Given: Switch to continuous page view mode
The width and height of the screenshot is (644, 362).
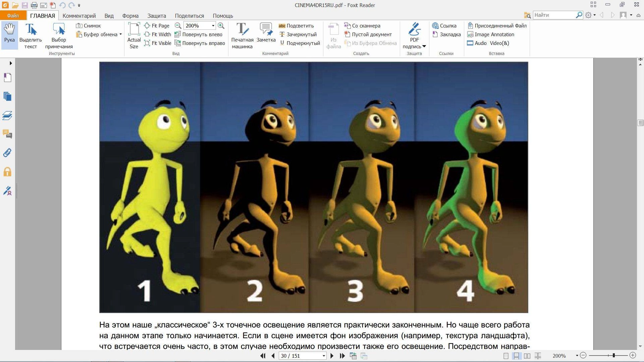Looking at the screenshot, I should click(x=517, y=356).
